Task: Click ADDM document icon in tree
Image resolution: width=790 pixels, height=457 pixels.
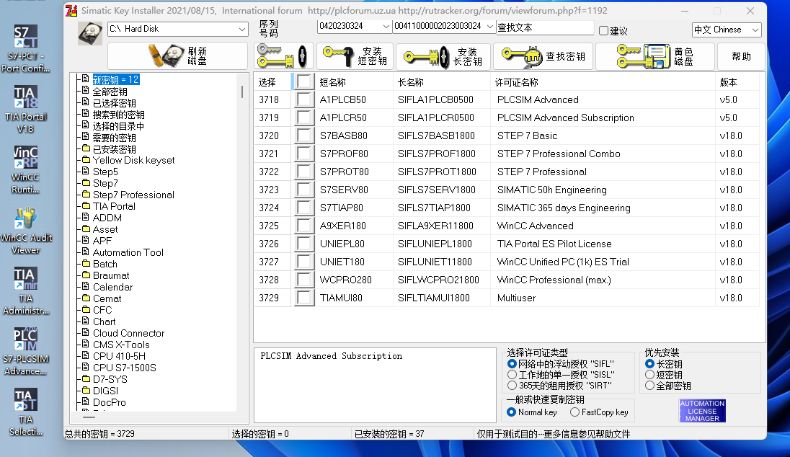Action: coord(85,218)
